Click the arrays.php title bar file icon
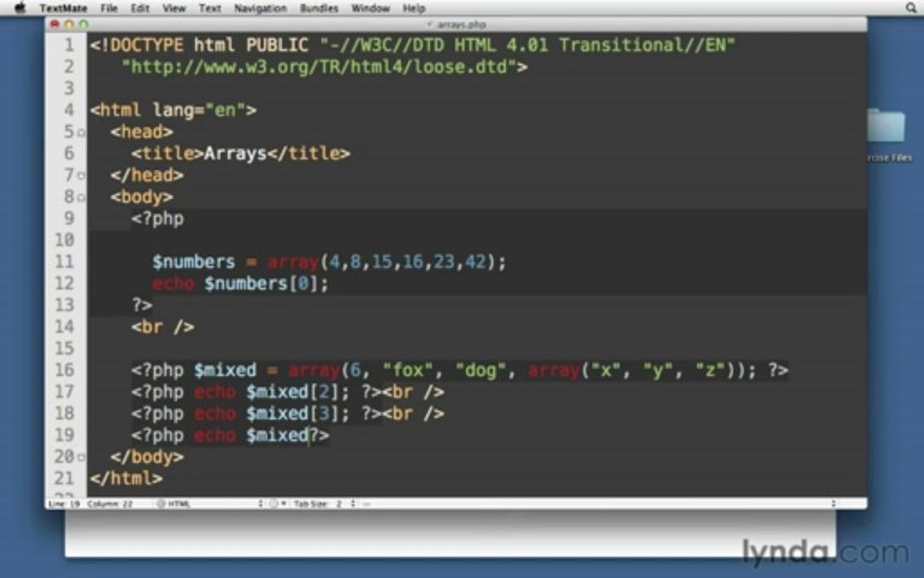Screen dimensions: 924x578 pyautogui.click(x=431, y=25)
